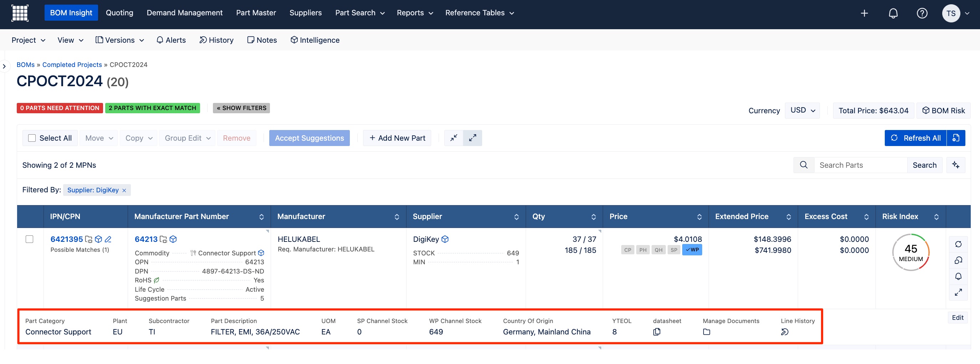Open Part Master tab

click(x=256, y=13)
